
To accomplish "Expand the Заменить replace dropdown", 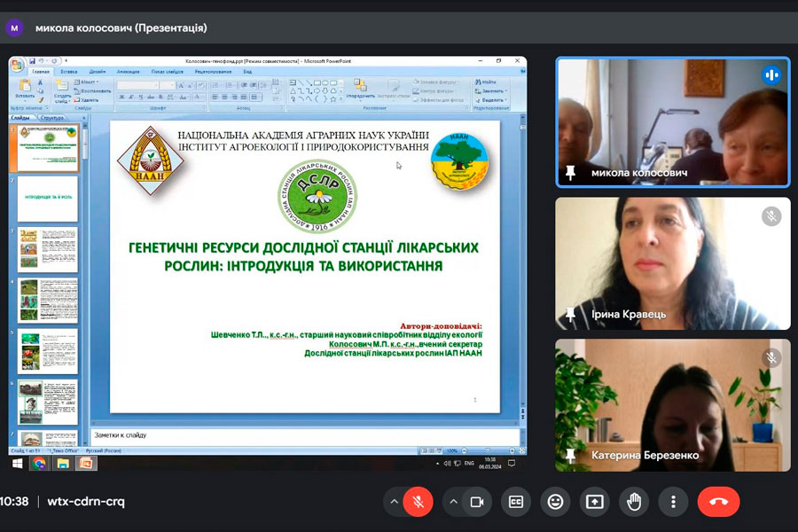I will point(491,91).
